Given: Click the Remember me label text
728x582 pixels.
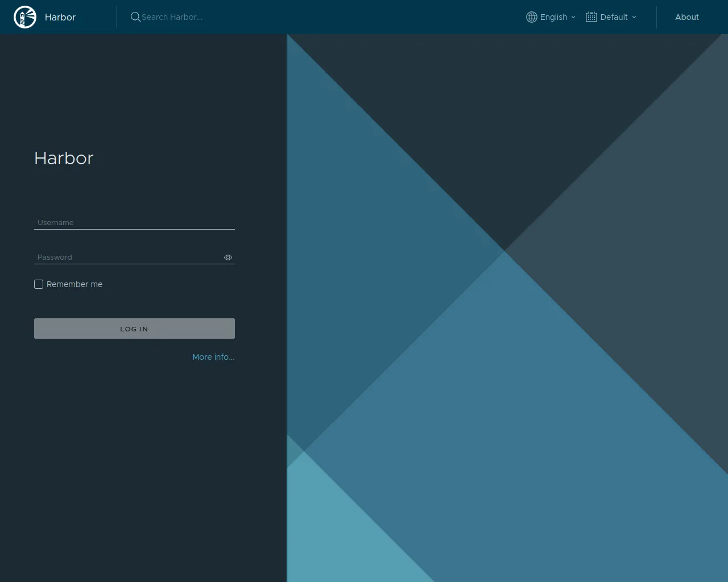Looking at the screenshot, I should point(75,284).
